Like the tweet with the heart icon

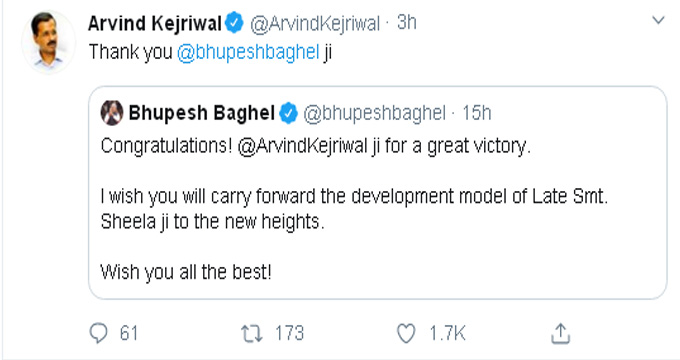click(x=406, y=334)
